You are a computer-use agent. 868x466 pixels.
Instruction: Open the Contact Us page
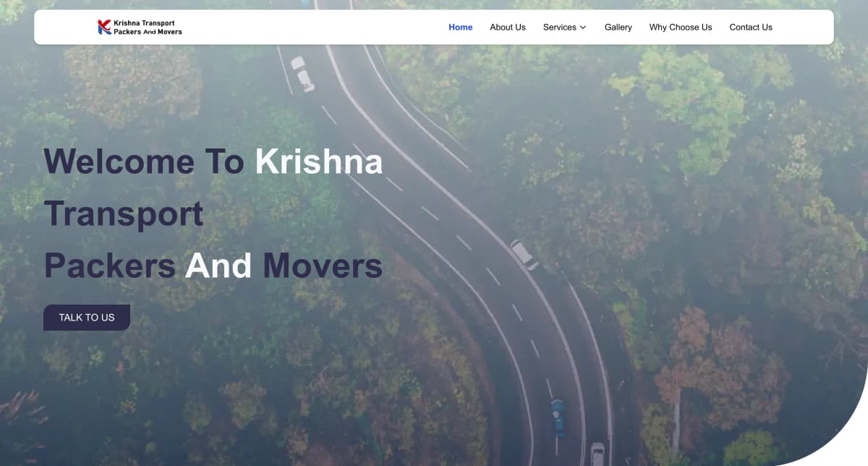pos(751,27)
